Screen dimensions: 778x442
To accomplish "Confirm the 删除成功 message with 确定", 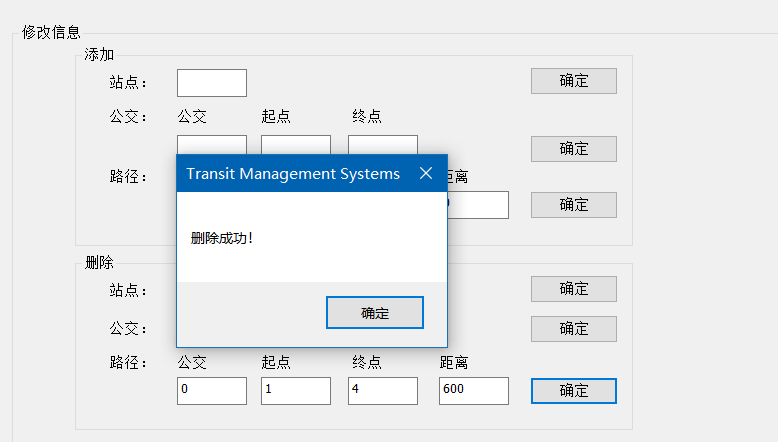I will click(x=375, y=313).
